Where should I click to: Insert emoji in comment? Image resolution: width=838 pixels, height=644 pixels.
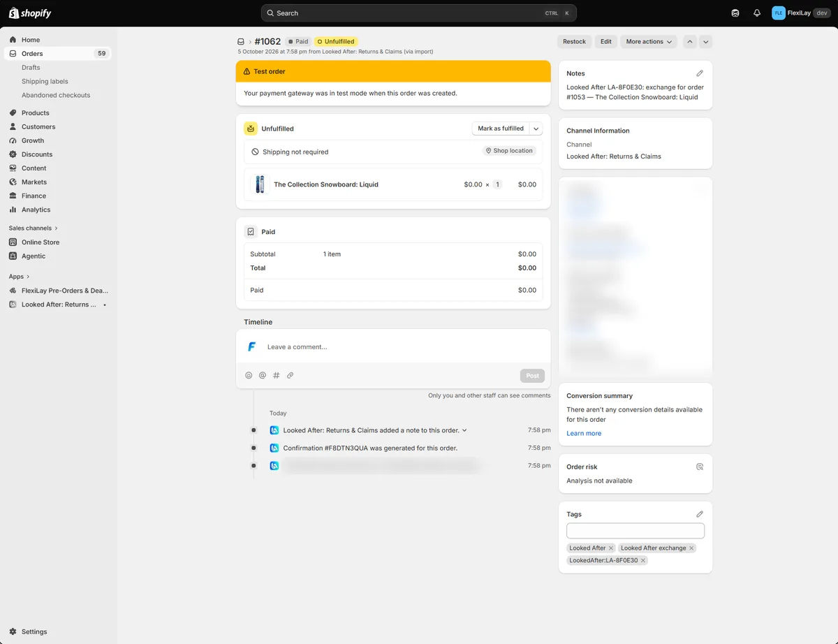click(249, 376)
